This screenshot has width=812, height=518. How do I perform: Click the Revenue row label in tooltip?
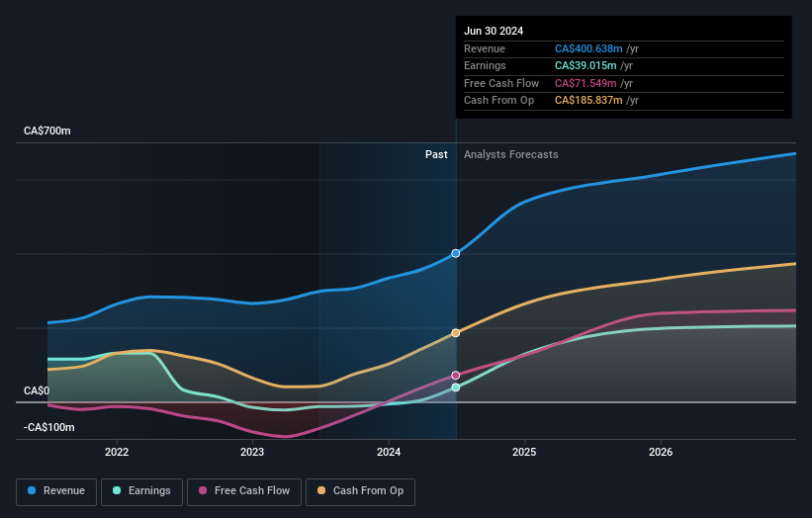pyautogui.click(x=485, y=48)
